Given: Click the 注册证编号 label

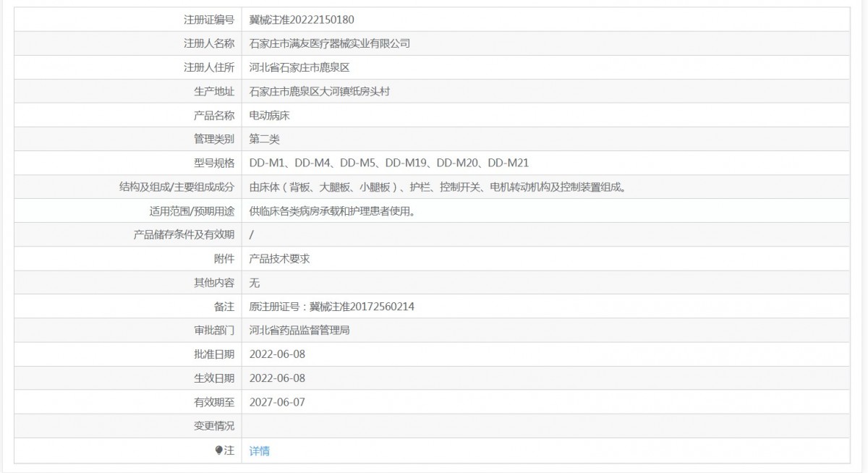Looking at the screenshot, I should tap(209, 20).
